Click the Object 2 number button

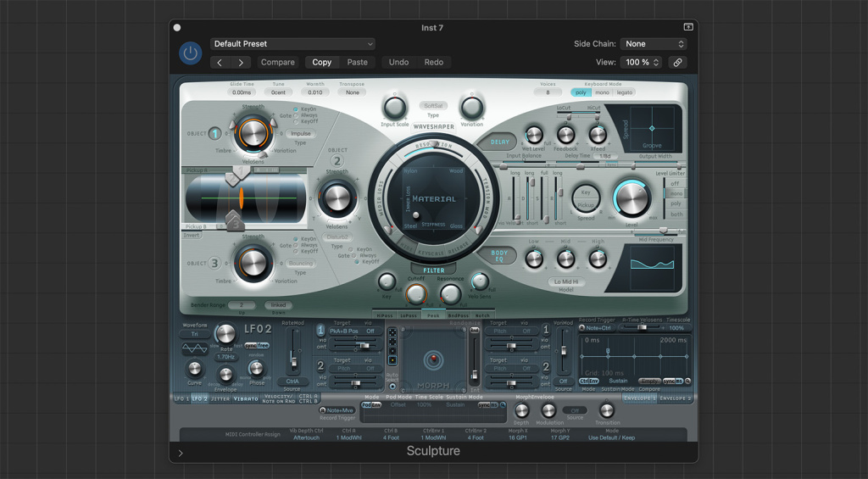[x=337, y=160]
